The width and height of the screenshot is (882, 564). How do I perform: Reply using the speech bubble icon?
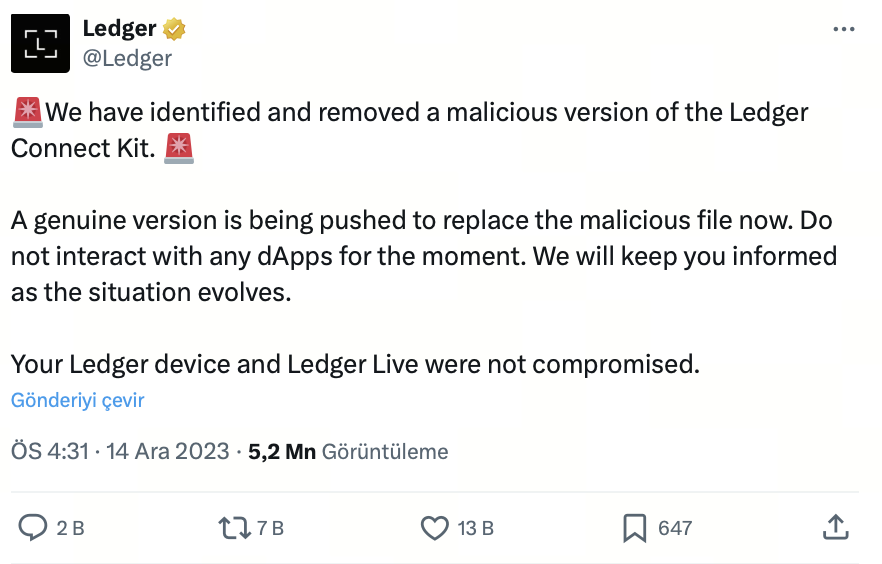click(x=35, y=527)
